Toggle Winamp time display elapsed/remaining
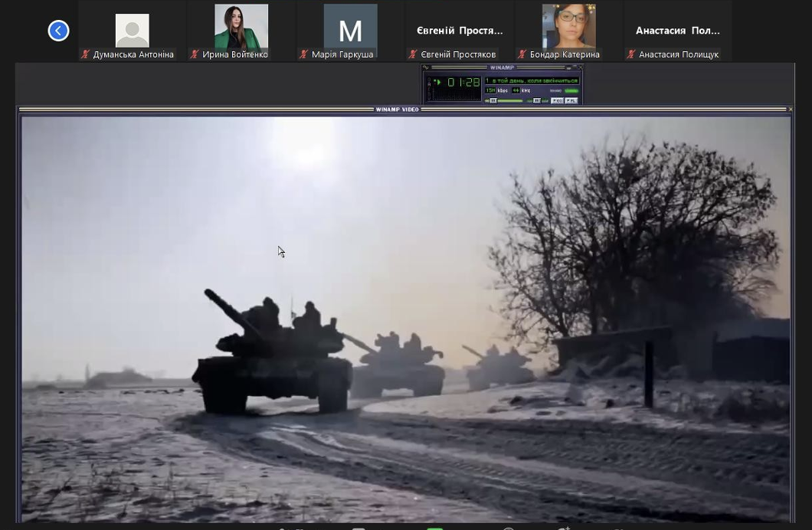812x530 pixels. (463, 83)
